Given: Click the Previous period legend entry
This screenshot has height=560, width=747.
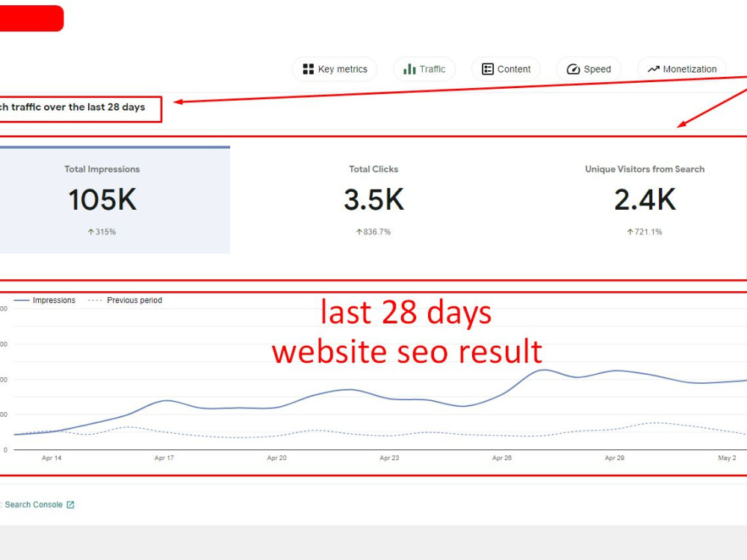Looking at the screenshot, I should tap(125, 300).
